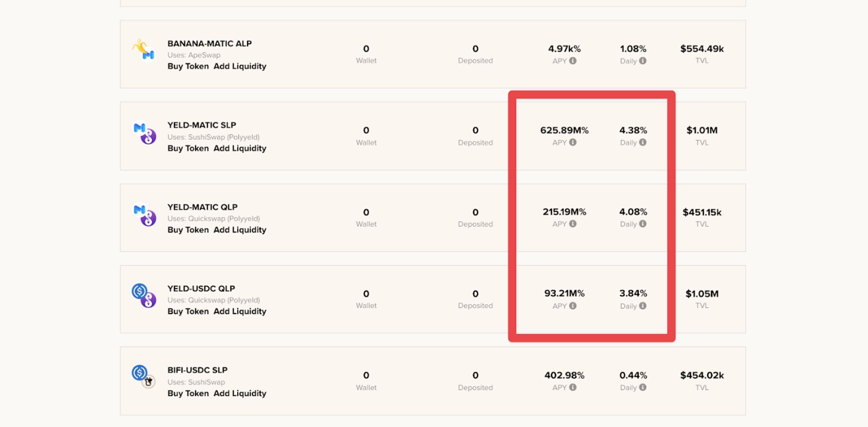868x427 pixels.
Task: Expand the YELD-MATIC SLP vault row title
Action: tap(202, 125)
